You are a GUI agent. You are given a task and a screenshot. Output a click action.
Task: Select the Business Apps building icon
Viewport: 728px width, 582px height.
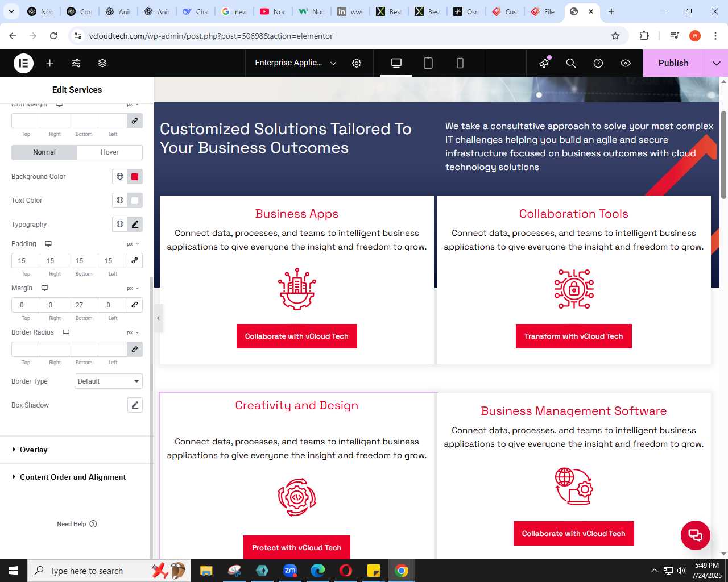[x=297, y=289]
